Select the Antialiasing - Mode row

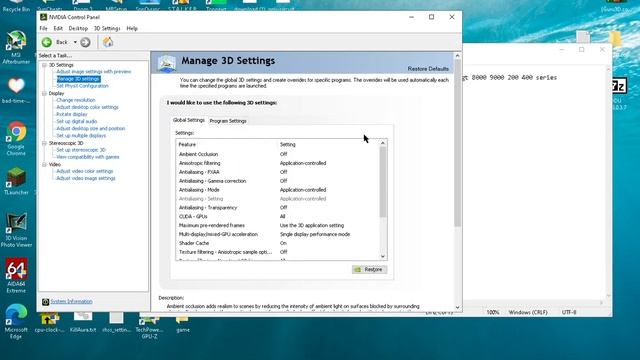point(278,190)
